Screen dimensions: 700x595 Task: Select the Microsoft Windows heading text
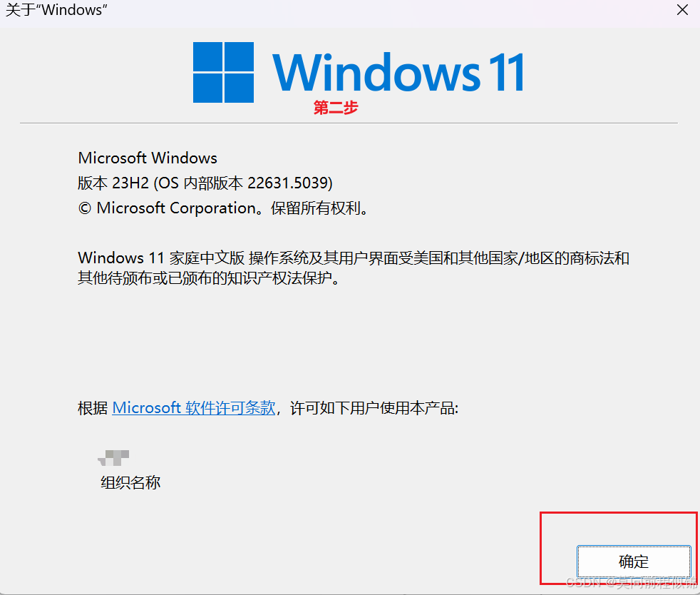point(148,158)
